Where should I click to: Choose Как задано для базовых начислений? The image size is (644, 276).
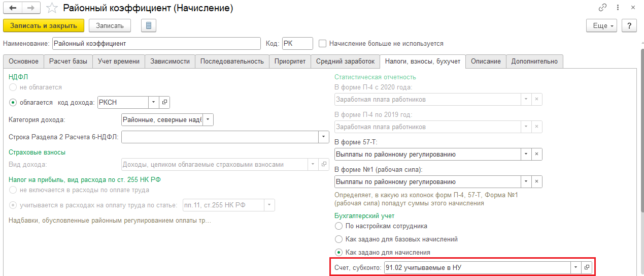(339, 239)
